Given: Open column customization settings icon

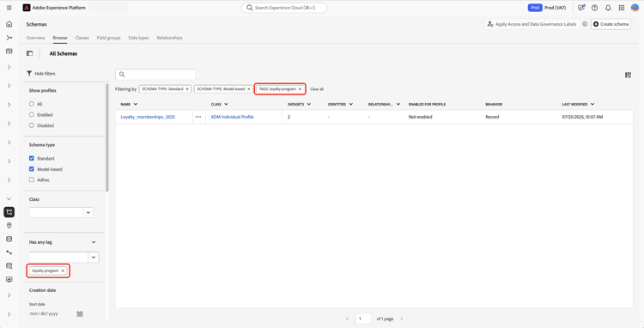Looking at the screenshot, I should [x=628, y=75].
